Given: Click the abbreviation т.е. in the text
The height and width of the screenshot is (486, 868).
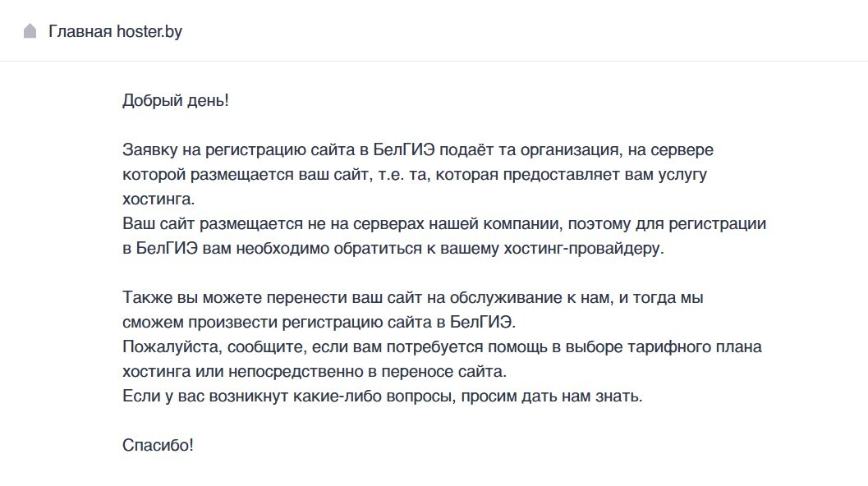Looking at the screenshot, I should [x=391, y=174].
